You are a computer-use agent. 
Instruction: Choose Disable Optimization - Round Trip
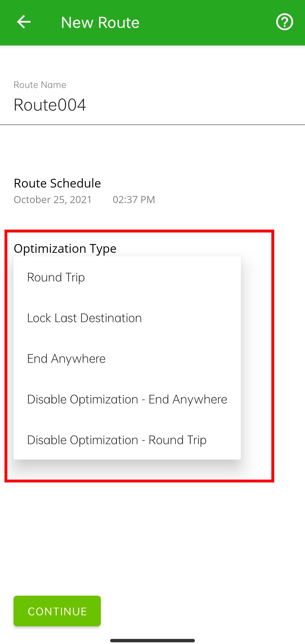[127, 440]
